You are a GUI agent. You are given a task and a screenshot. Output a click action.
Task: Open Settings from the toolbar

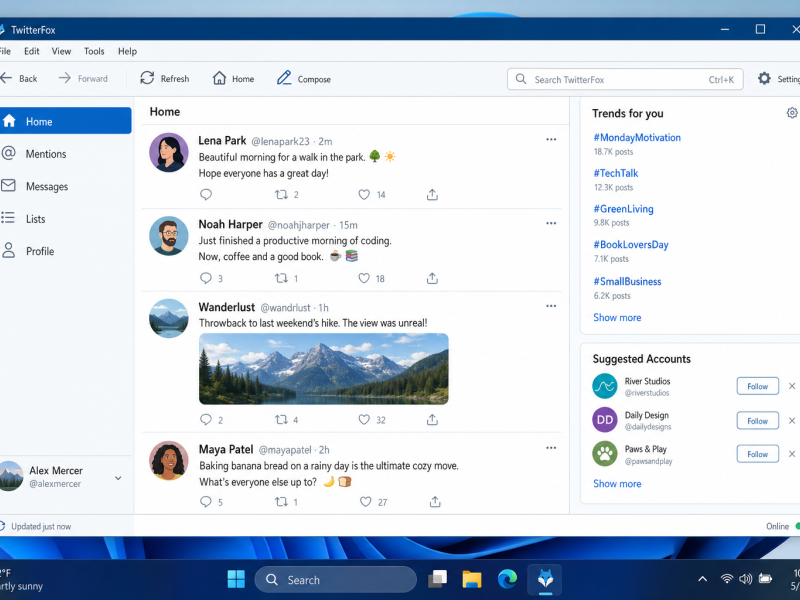(779, 79)
